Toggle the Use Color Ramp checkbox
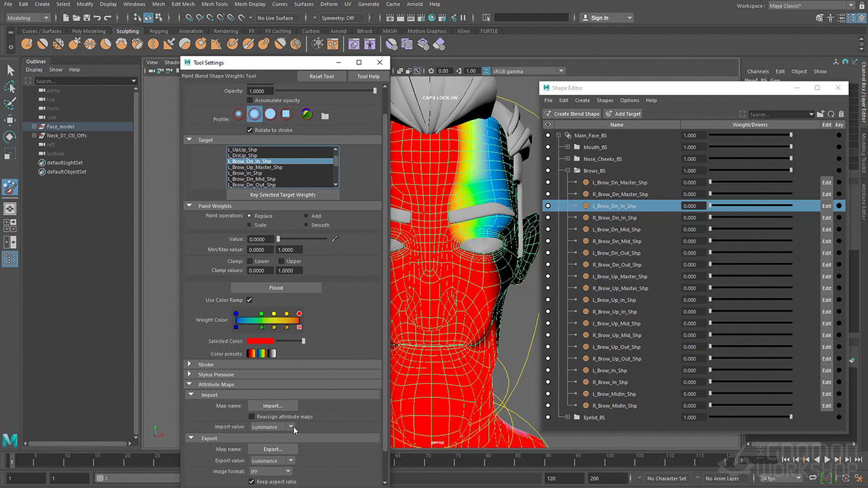Screen dimensions: 868x488 [x=250, y=300]
